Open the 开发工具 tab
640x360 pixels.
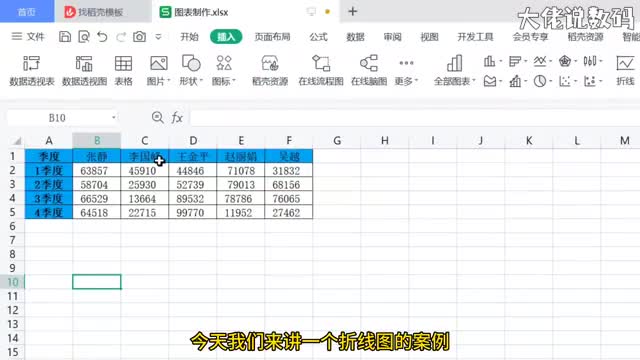(475, 37)
